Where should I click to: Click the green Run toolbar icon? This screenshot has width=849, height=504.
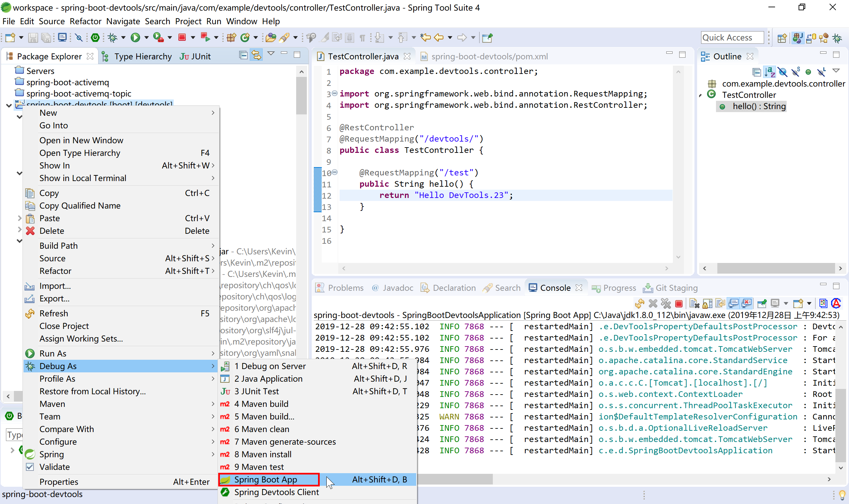135,37
